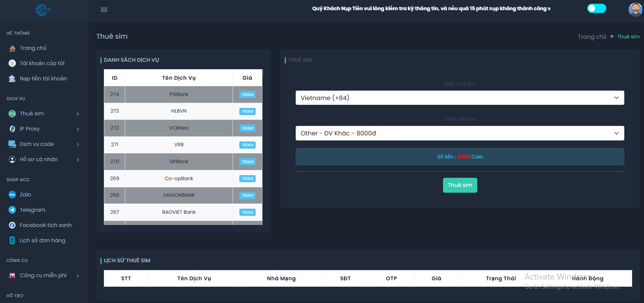
Task: Click the Công cụ miễn phí icon
Action: pos(12,276)
